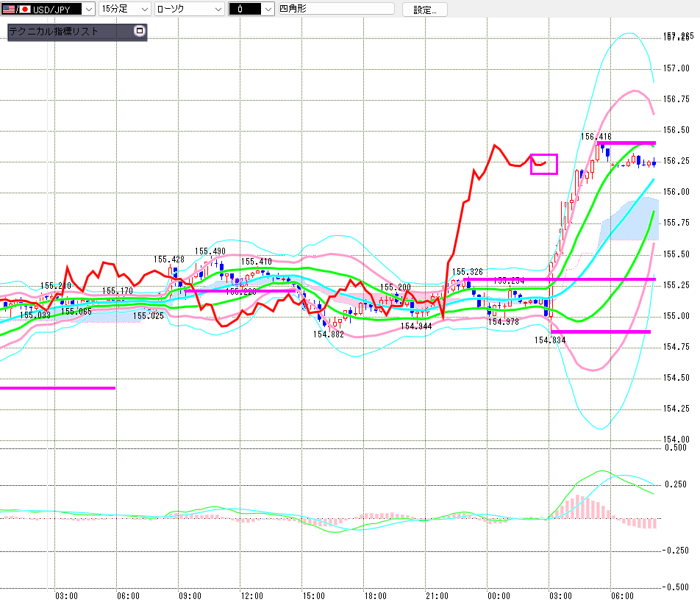Viewport: 700px width, 602px height.
Task: Click the 154.834 low price label
Action: tap(550, 340)
